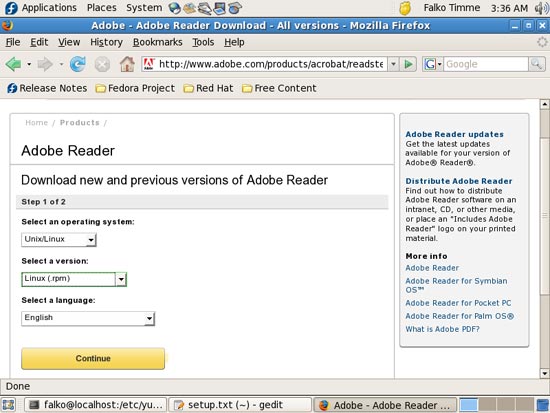Screen dimensions: 550x413
Task: Open the language dropdown English
Action: [x=88, y=319]
